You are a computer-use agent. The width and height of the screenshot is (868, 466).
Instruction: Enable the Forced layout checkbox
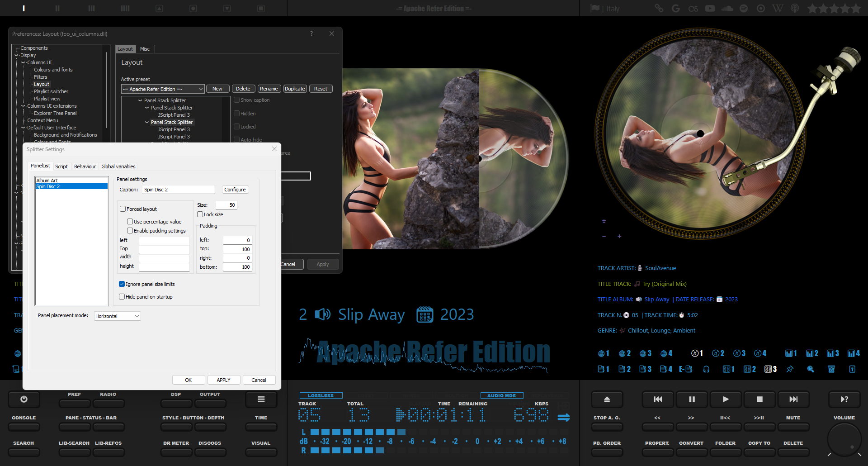123,209
